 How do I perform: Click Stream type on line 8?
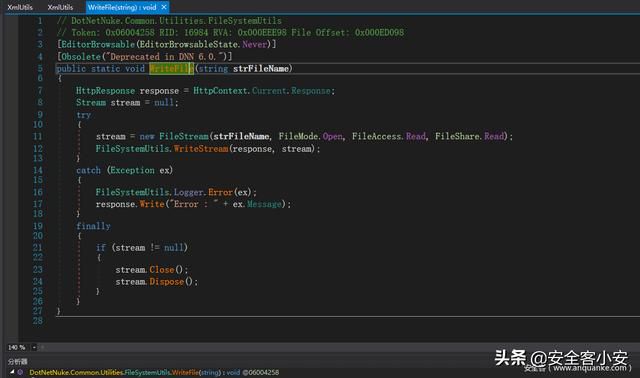coord(91,102)
